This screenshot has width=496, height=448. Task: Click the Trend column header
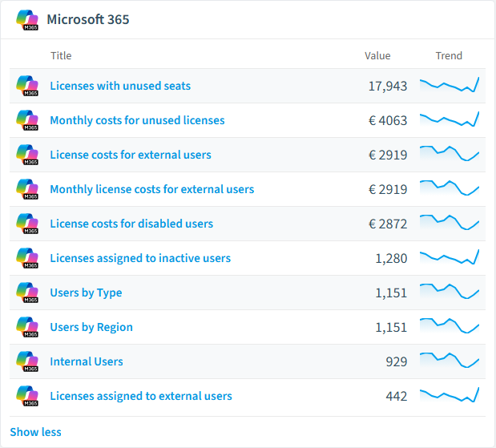click(449, 55)
